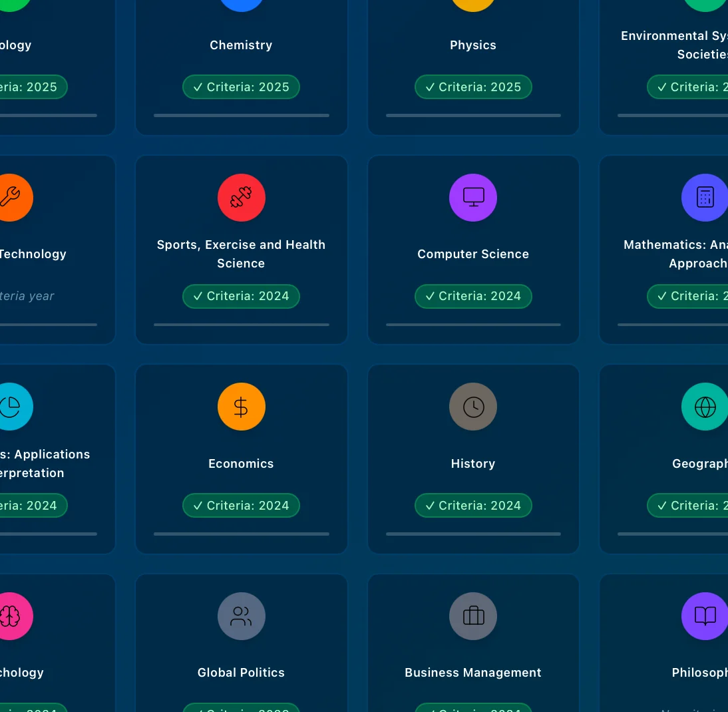The width and height of the screenshot is (728, 712).
Task: Click the people icon for Global Politics
Action: tap(241, 616)
